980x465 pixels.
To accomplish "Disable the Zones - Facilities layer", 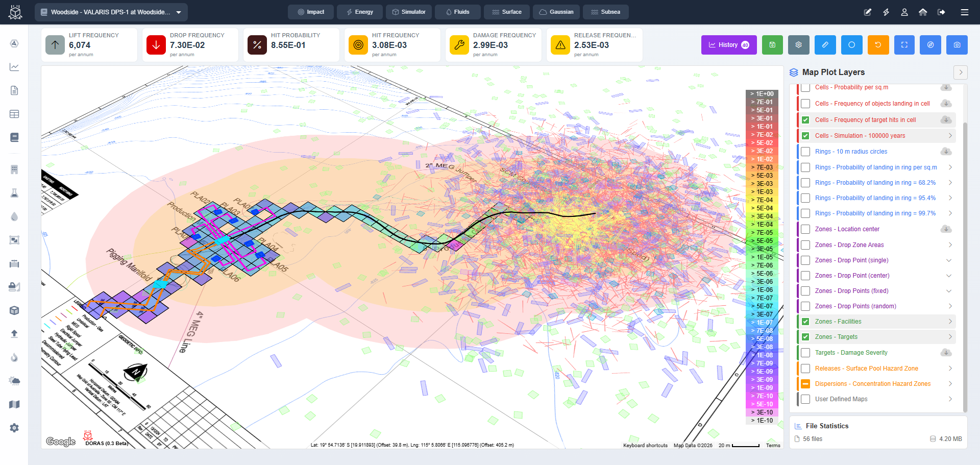I will (x=805, y=321).
